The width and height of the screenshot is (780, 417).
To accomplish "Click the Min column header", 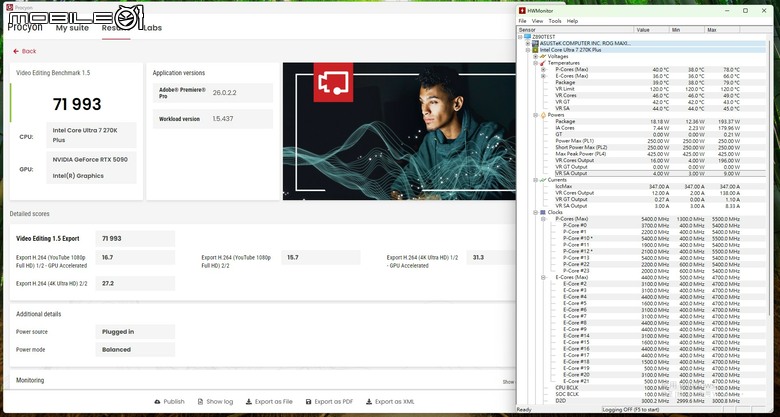I will tap(686, 30).
